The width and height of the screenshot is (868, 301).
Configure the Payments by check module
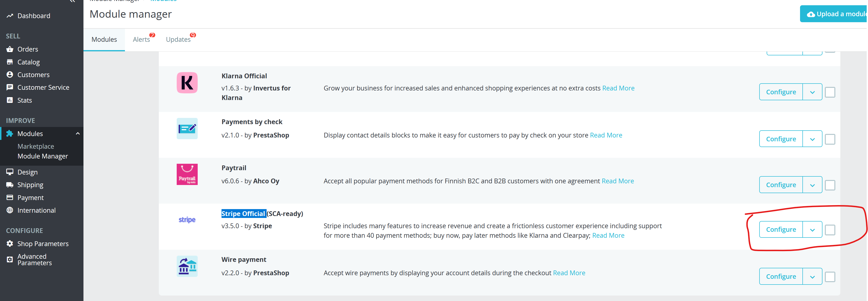coord(781,139)
